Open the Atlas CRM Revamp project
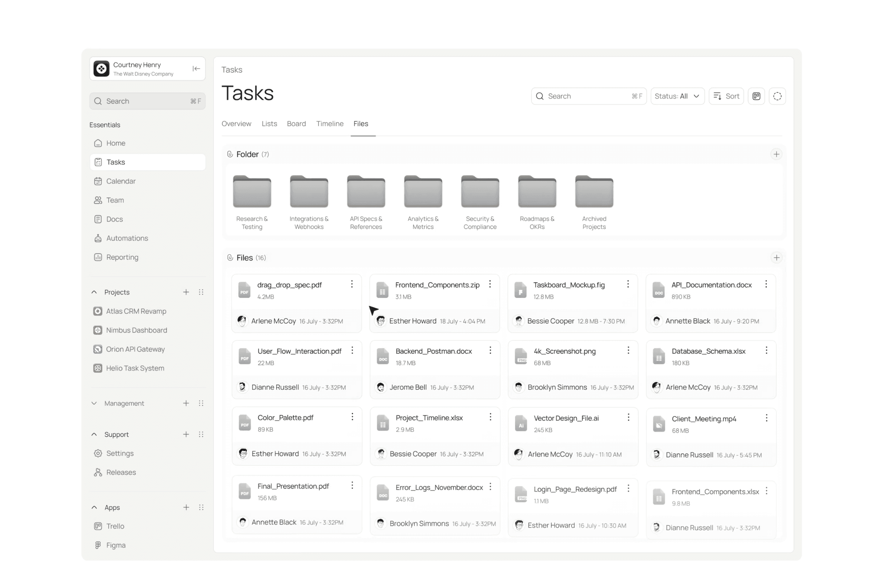 point(136,311)
